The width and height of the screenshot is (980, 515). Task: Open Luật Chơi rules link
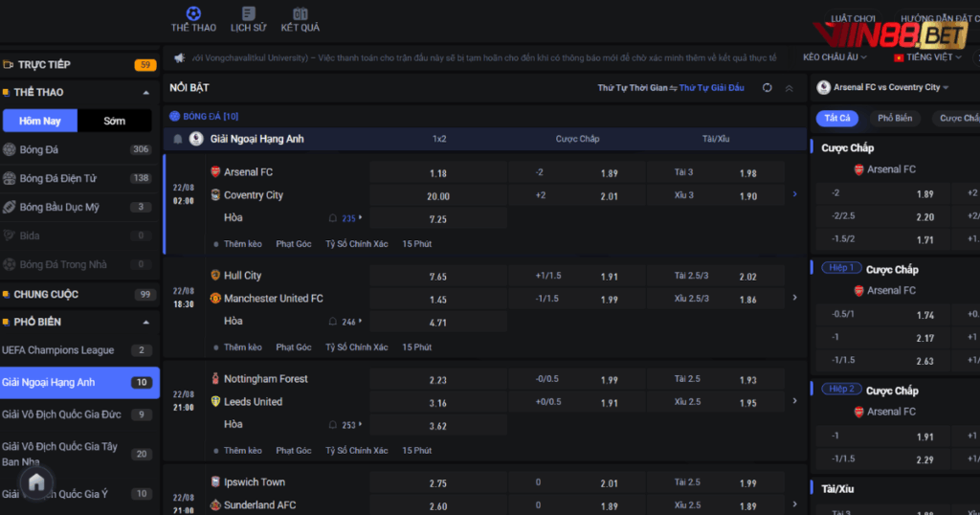tap(853, 18)
